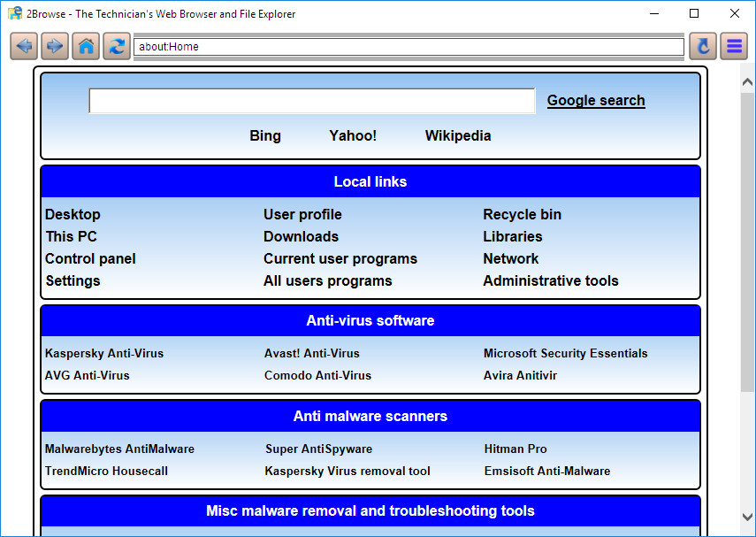Click Super AntiSpyware link
The image size is (756, 537).
coord(318,449)
